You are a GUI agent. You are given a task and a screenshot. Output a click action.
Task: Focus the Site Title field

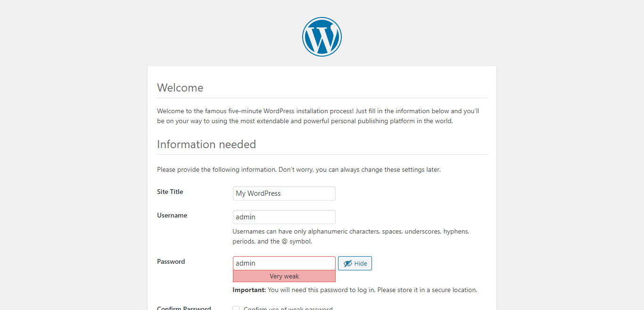tap(284, 193)
